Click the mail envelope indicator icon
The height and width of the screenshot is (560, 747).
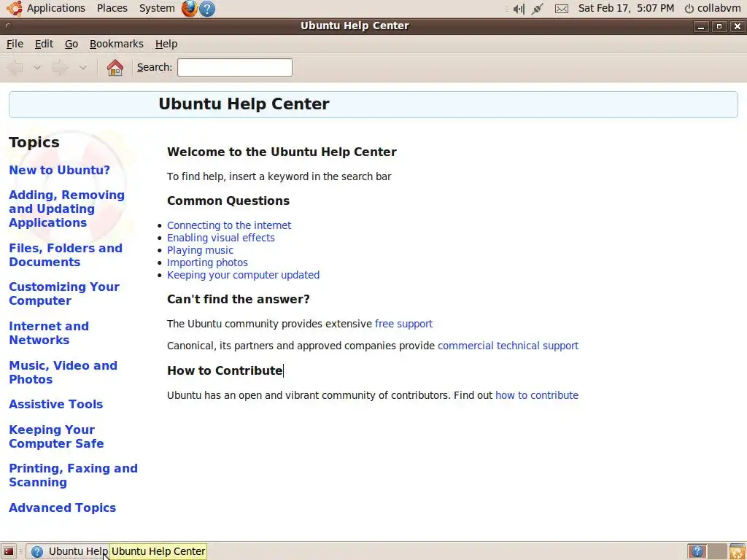tap(562, 9)
